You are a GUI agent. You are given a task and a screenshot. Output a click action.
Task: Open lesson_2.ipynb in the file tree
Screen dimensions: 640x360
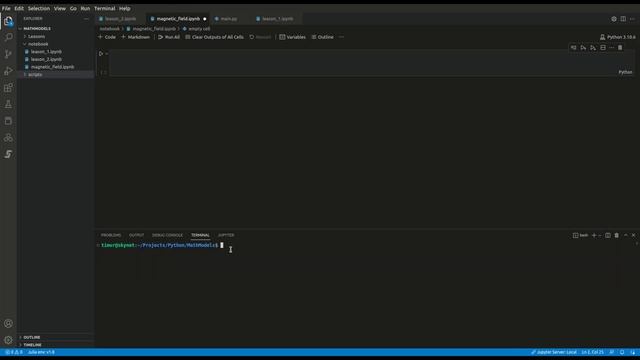(46, 60)
